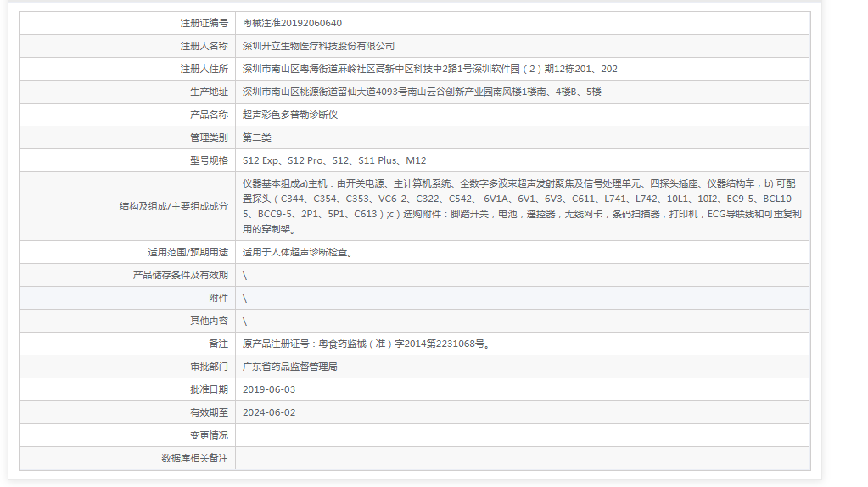Select registration number 粤械注准20192060640

click(292, 23)
